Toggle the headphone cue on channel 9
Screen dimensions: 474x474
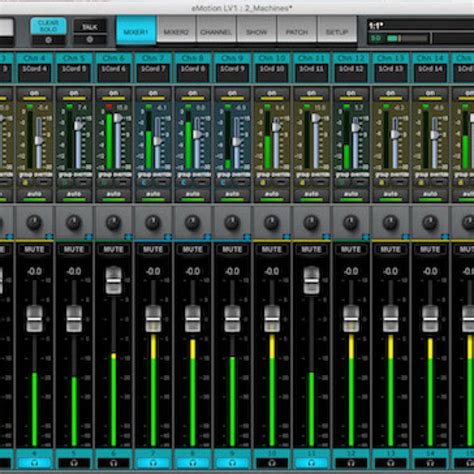(x=232, y=463)
